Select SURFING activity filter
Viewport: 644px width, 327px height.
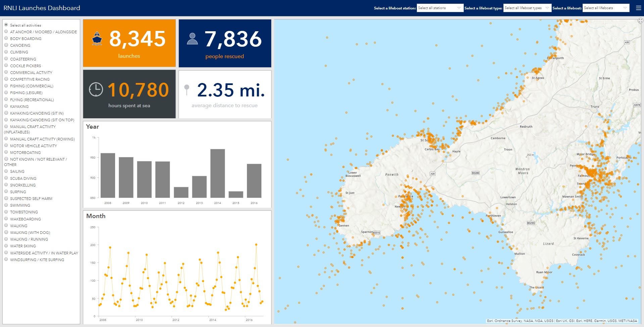6,192
